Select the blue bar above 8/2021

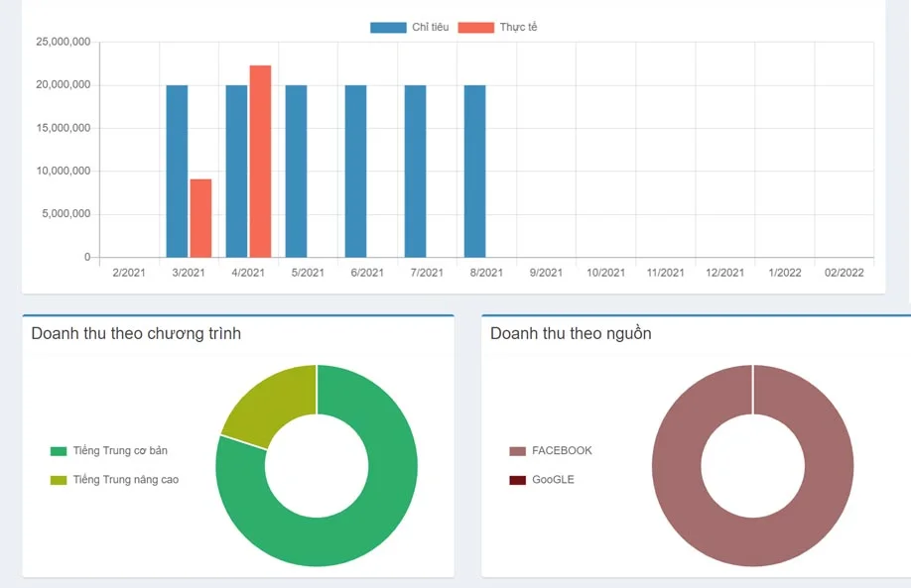pyautogui.click(x=474, y=171)
